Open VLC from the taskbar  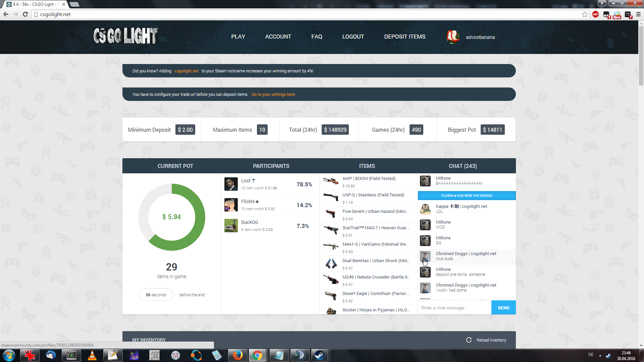92,355
